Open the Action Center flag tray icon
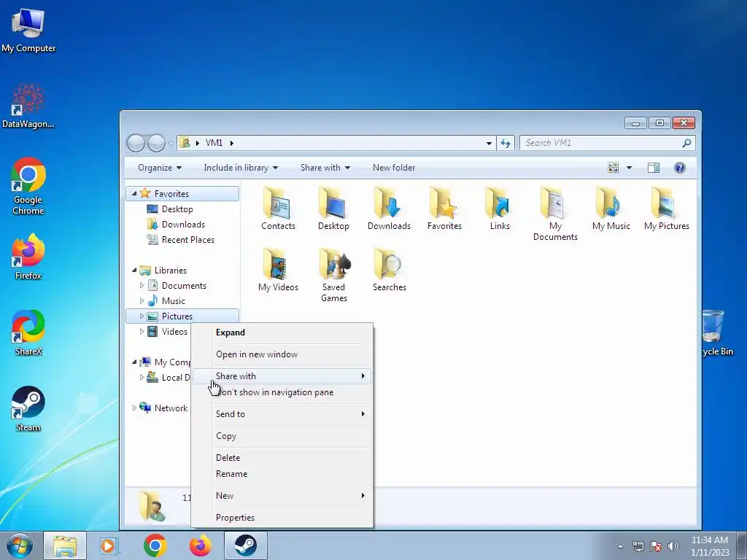This screenshot has height=560, width=747. point(656,546)
